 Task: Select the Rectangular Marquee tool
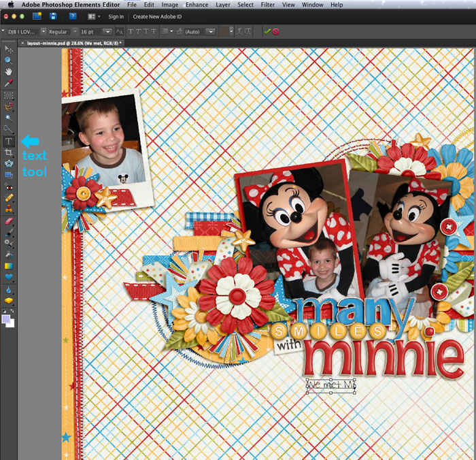click(x=8, y=96)
